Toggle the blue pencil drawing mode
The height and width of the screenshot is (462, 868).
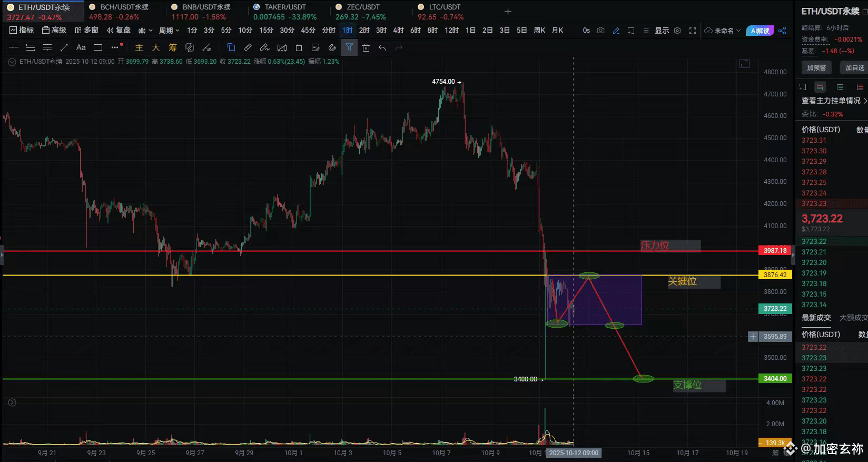coord(616,31)
